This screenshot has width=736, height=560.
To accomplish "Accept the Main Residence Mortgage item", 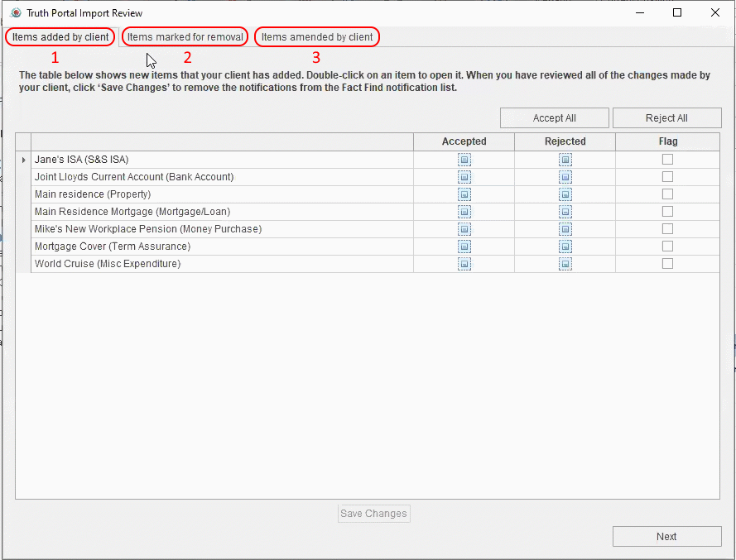I will (x=464, y=212).
